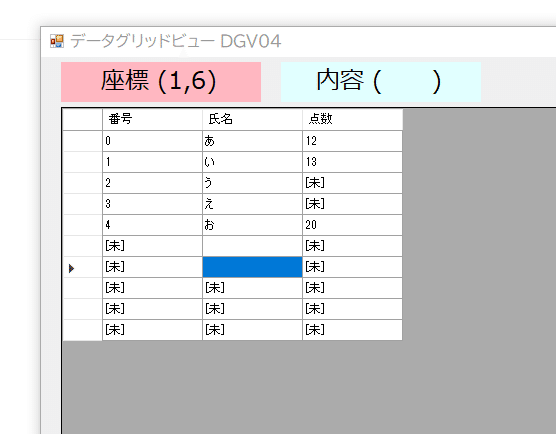This screenshot has height=434, width=556.
Task: Click the title bar text データグリッドビュー DGV04
Action: [x=176, y=41]
